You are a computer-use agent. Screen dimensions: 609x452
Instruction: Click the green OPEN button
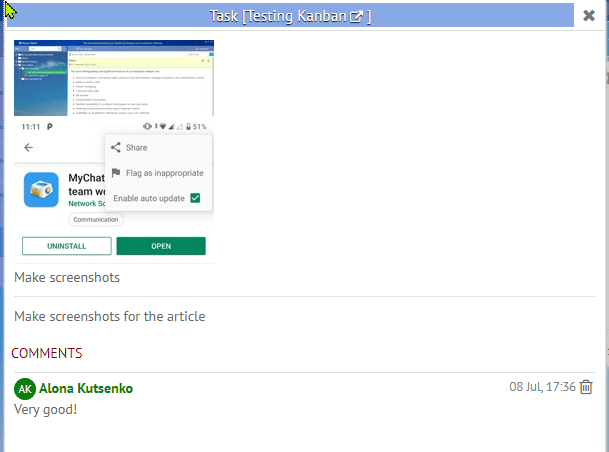[x=161, y=246]
